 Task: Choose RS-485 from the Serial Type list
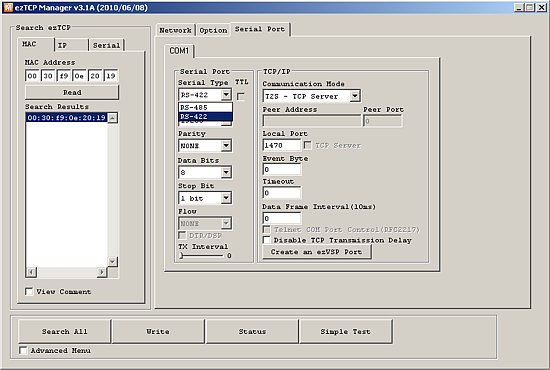205,107
